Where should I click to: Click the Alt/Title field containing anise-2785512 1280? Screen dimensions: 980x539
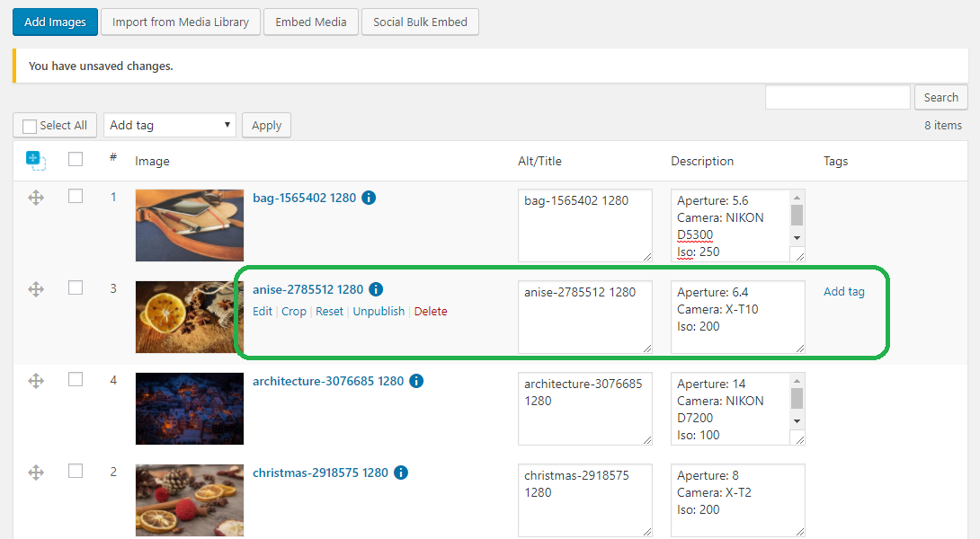(x=585, y=317)
